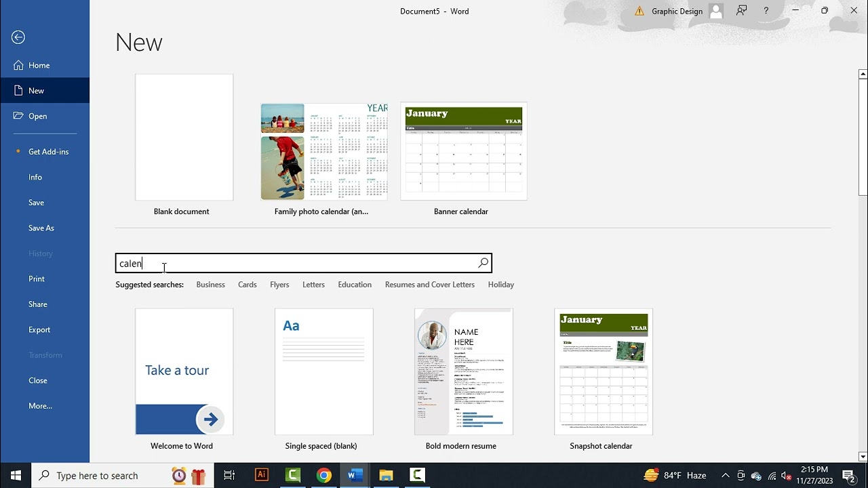Click the Business suggested search
Image resolution: width=868 pixels, height=488 pixels.
210,285
